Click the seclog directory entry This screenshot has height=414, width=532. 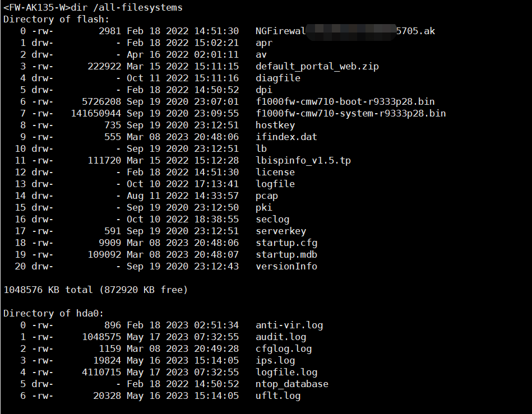tap(272, 219)
